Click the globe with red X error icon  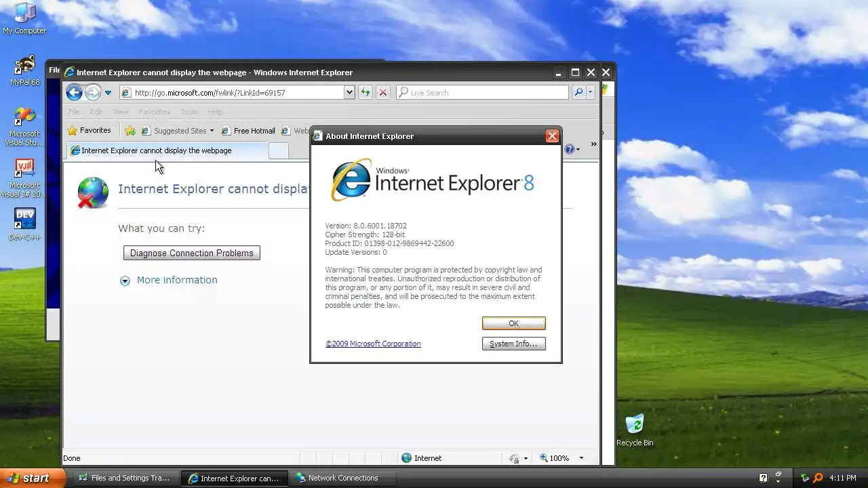(x=93, y=192)
